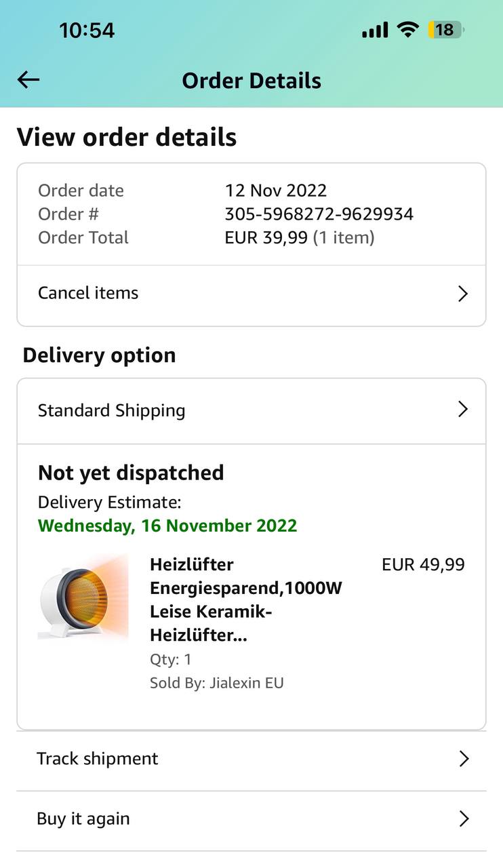Image resolution: width=503 pixels, height=868 pixels.
Task: Tap the status bar clock
Action: (x=87, y=31)
